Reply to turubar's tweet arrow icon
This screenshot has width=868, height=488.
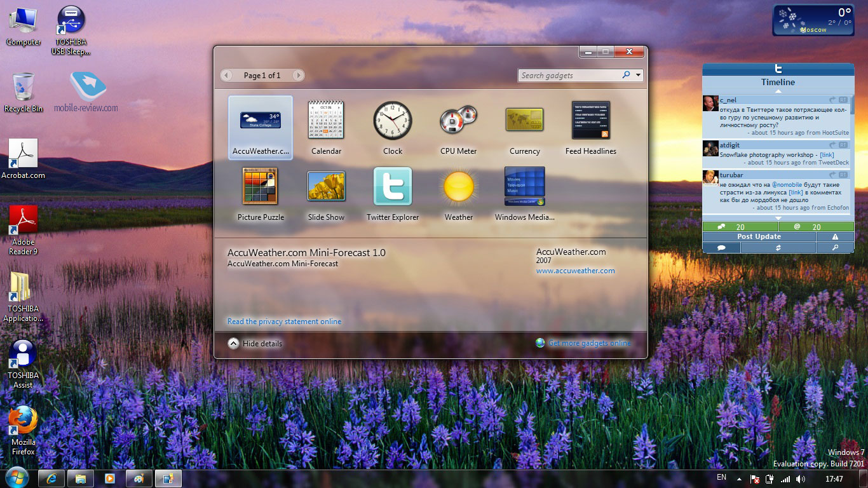click(x=832, y=175)
